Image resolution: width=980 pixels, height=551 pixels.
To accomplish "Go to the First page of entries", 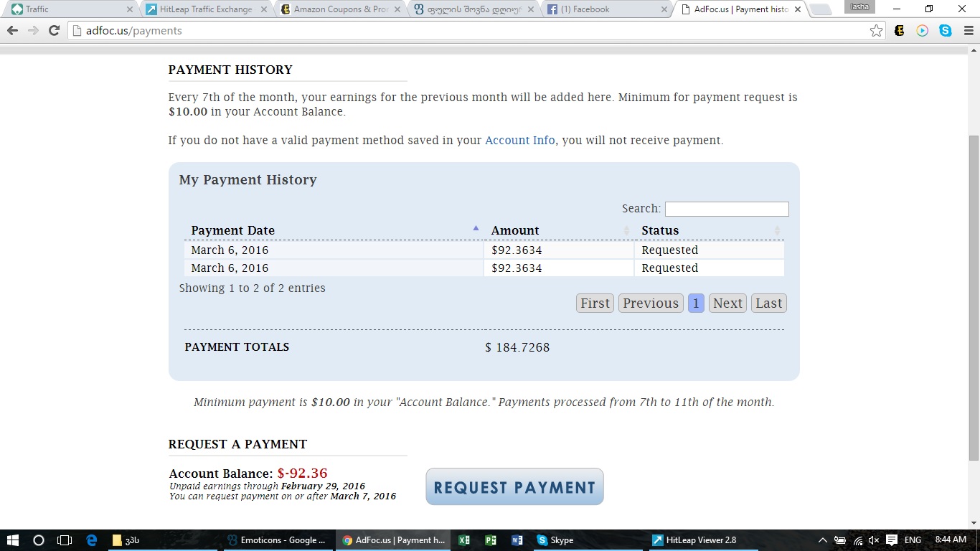I will tap(595, 303).
